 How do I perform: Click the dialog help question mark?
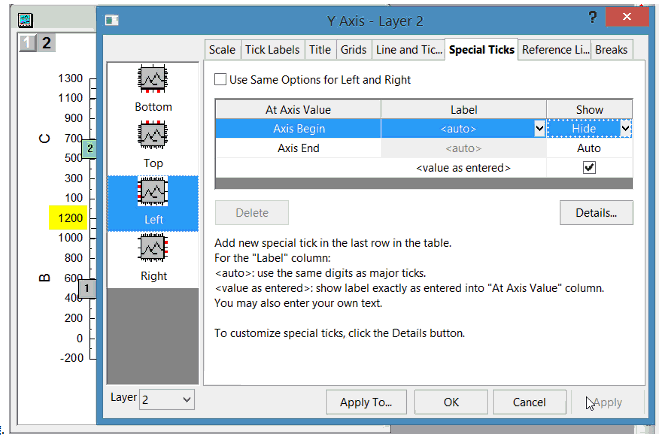point(594,16)
